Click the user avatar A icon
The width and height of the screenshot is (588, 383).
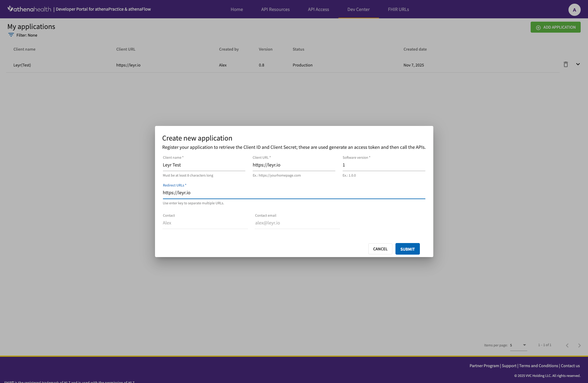point(574,10)
